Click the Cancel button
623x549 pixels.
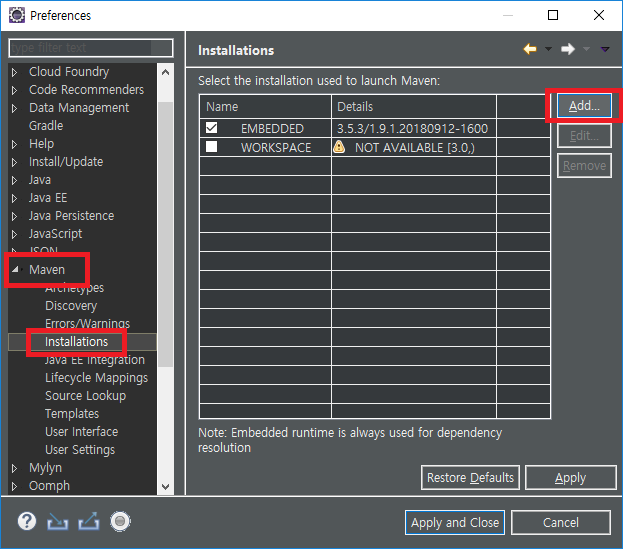(561, 522)
